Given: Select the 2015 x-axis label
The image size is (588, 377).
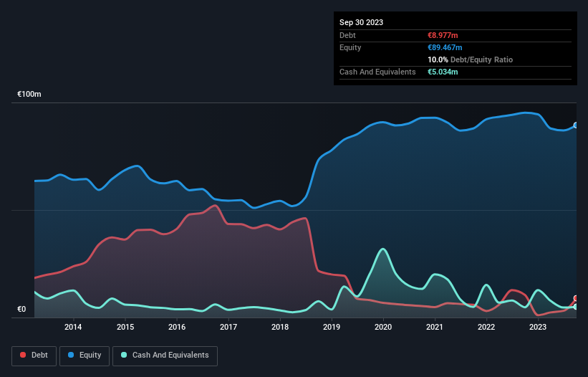Looking at the screenshot, I should click(x=125, y=327).
